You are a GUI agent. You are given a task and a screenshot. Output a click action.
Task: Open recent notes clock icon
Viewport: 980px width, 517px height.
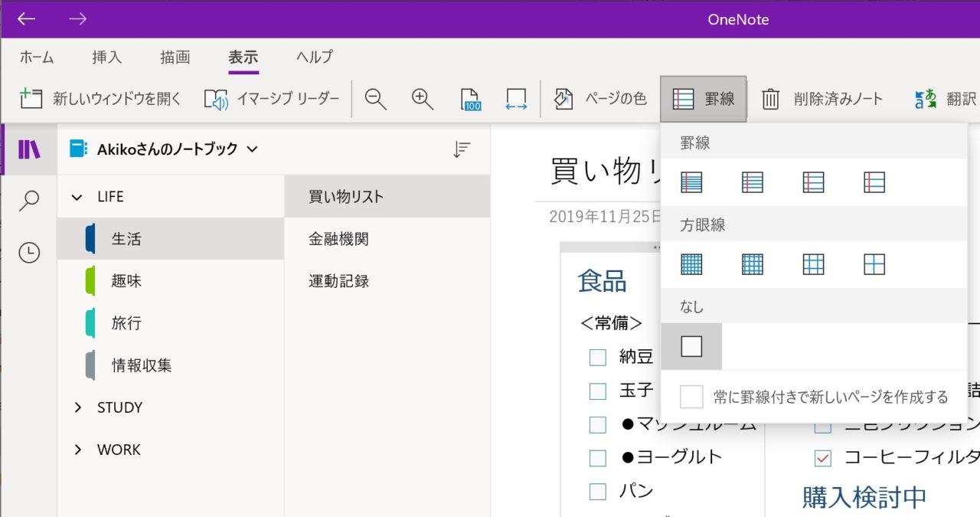29,253
